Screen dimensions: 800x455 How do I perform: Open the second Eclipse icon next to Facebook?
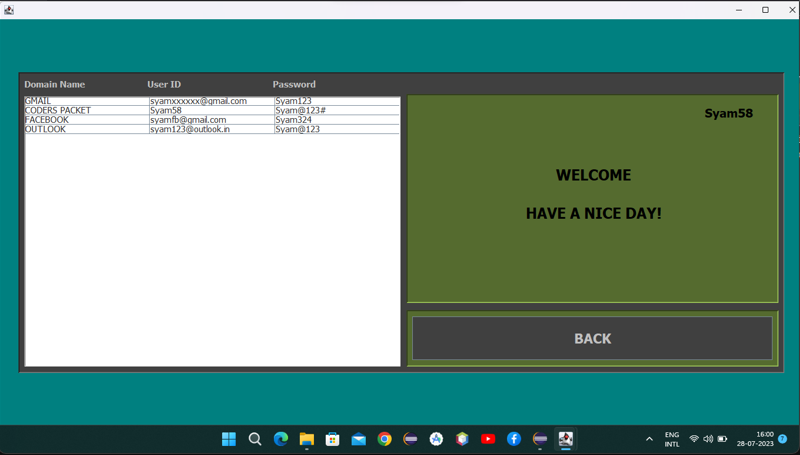(x=540, y=439)
